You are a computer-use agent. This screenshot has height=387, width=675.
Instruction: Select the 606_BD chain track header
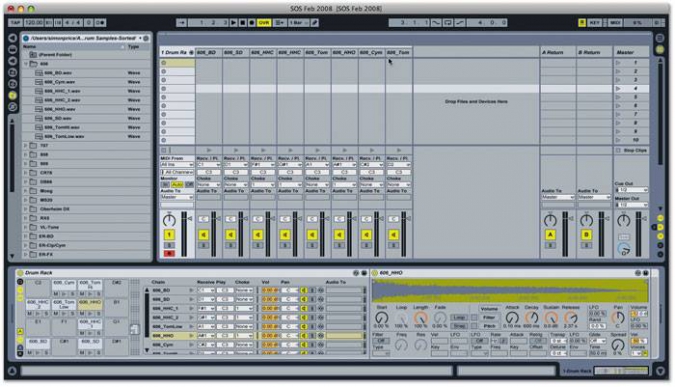209,52
